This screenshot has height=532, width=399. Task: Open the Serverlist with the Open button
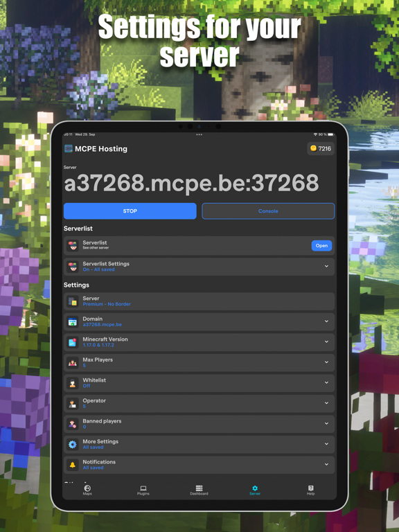321,246
